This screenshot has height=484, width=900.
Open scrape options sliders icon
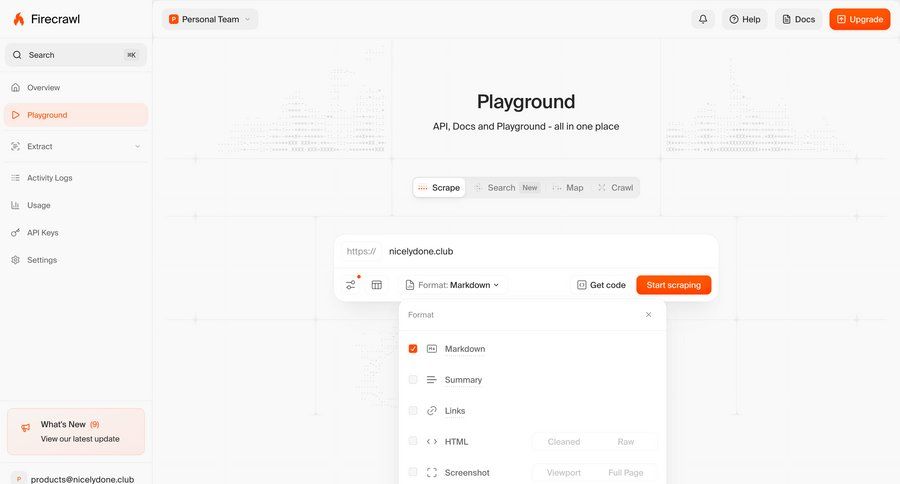351,285
